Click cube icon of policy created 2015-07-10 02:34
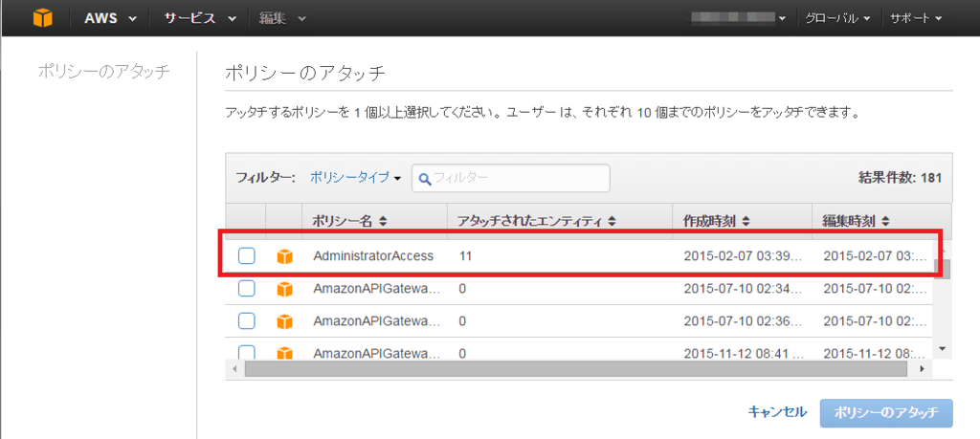 284,289
